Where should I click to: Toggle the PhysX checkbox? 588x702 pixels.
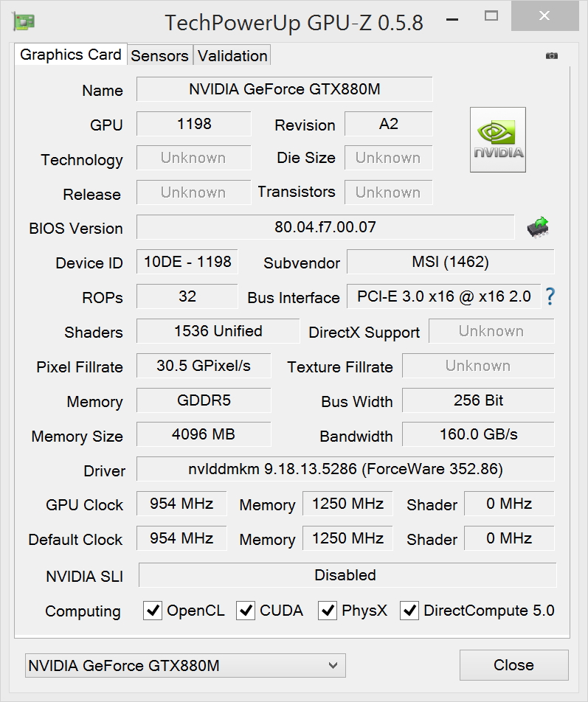pyautogui.click(x=328, y=611)
